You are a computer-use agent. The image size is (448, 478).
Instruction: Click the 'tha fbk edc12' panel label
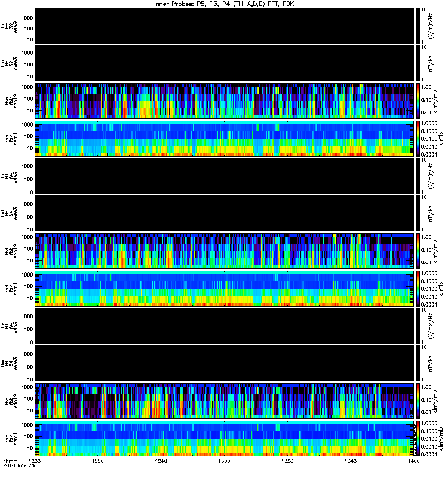[11, 101]
